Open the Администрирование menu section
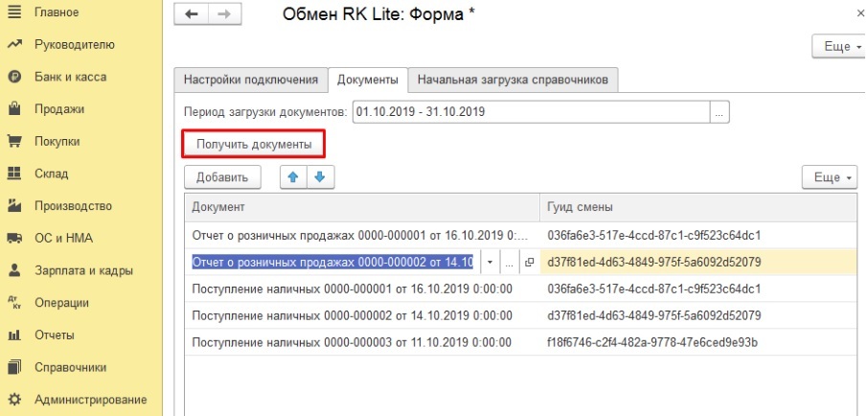This screenshot has width=868, height=416. pos(91,400)
